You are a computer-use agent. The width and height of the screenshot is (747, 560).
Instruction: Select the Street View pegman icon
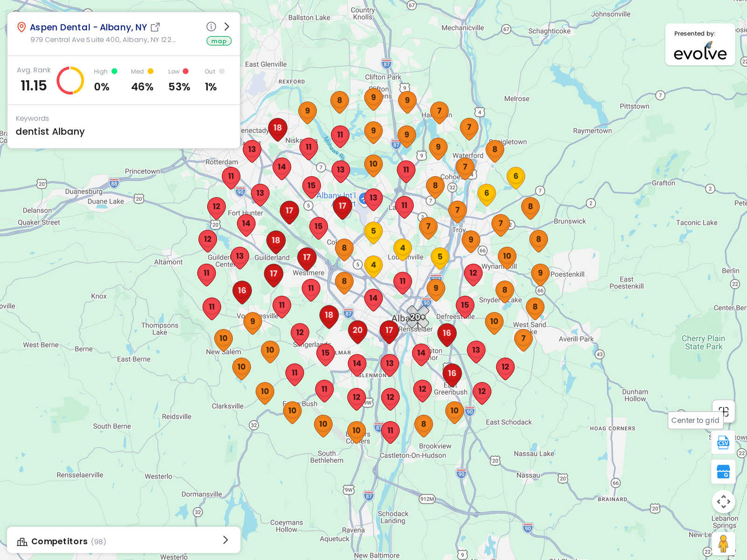724,544
